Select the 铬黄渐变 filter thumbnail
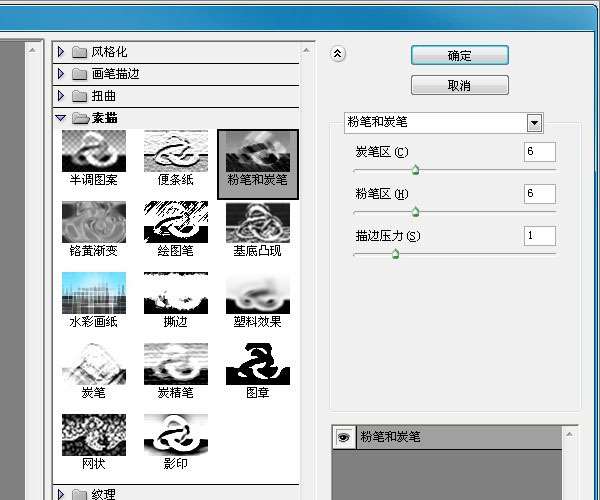This screenshot has height=500, width=600. [x=94, y=222]
